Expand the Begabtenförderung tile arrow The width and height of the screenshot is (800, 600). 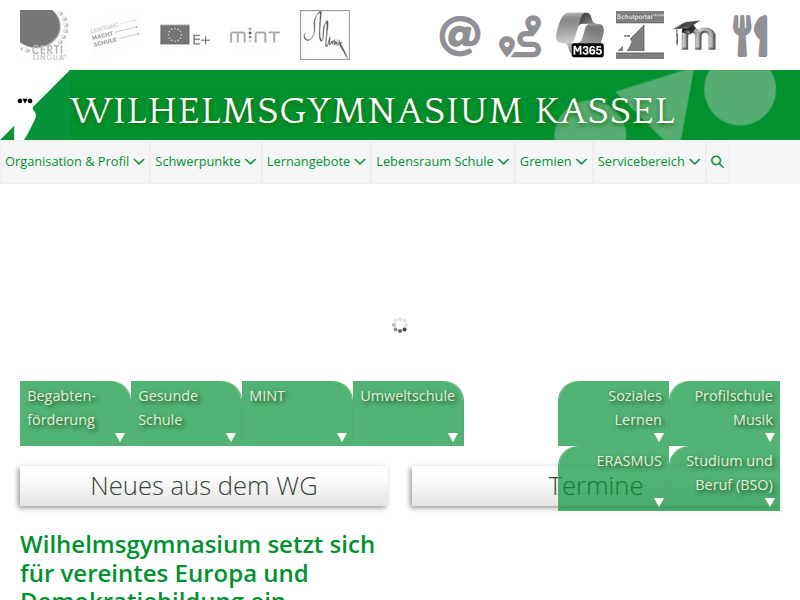tap(120, 437)
